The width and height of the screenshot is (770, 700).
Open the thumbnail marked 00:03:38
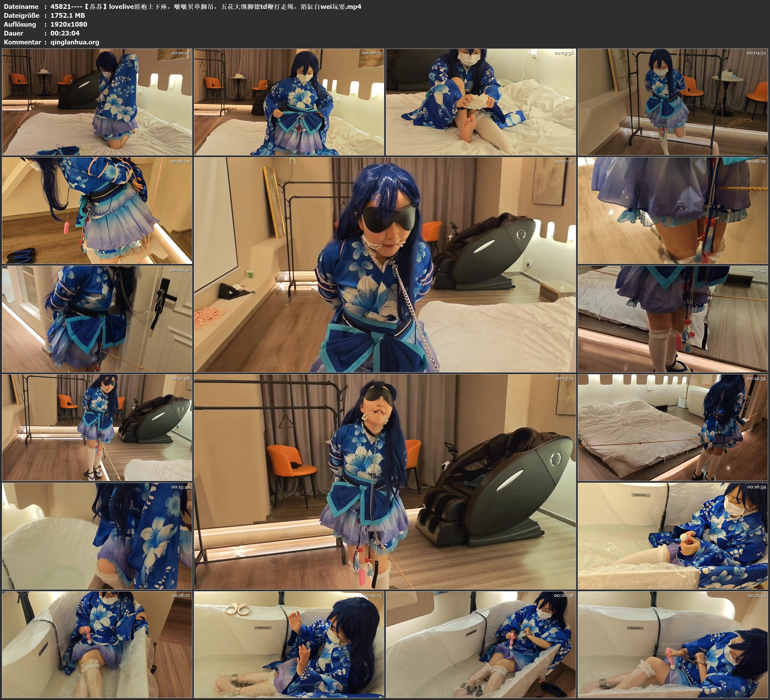pyautogui.click(x=481, y=102)
